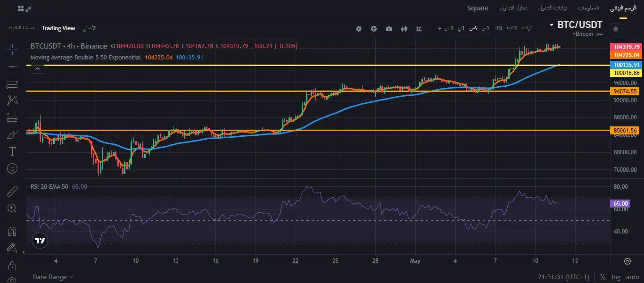Click the 104319.79 current price label
This screenshot has width=644, height=283.
(x=627, y=47)
